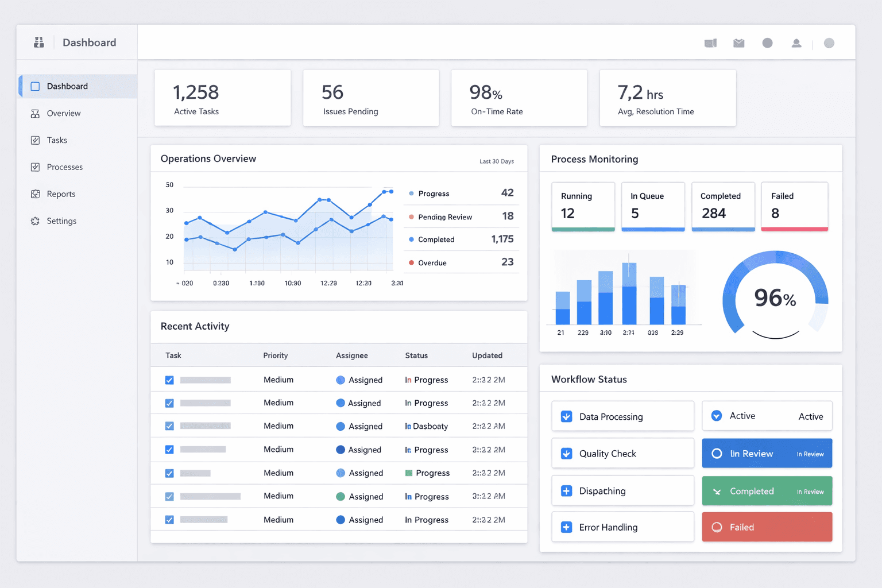This screenshot has height=588, width=882.
Task: Open the mail icon in the top bar
Action: (x=738, y=42)
